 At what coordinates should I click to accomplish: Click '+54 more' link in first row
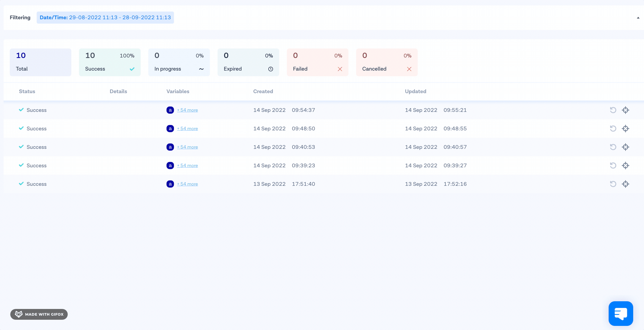187,110
